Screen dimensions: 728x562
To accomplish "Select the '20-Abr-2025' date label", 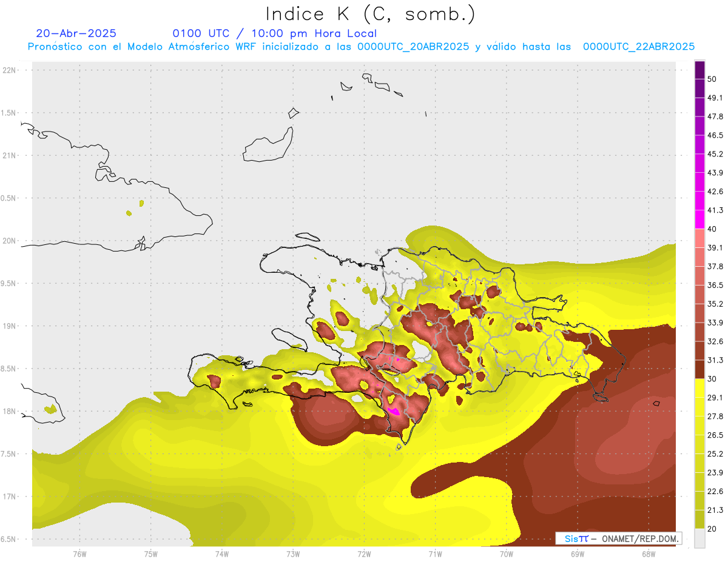I will 76,33.
